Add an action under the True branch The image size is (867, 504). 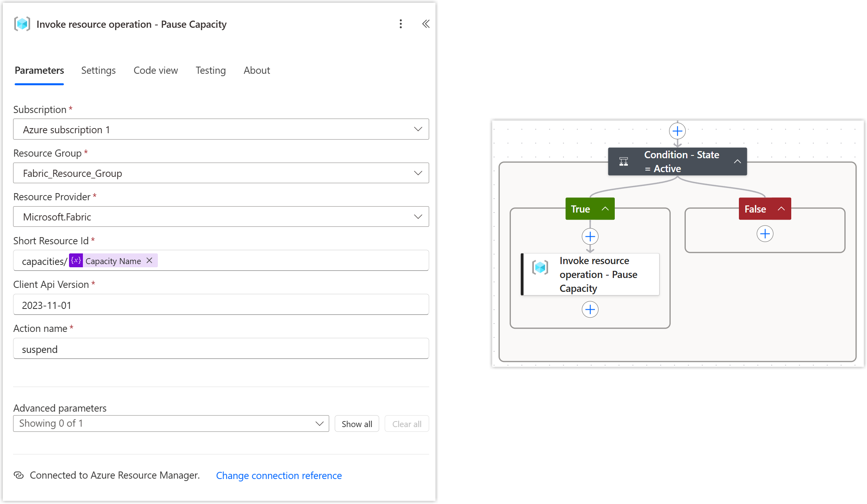(x=590, y=237)
